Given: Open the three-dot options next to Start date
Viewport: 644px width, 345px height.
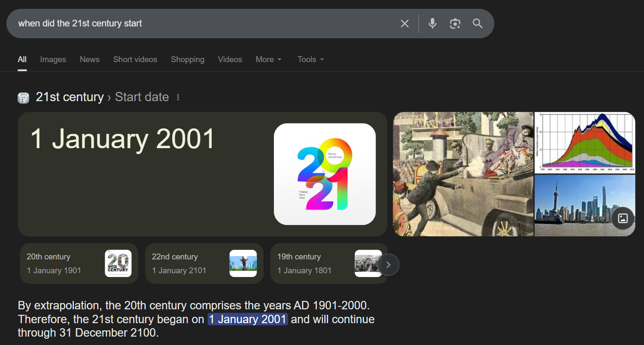Looking at the screenshot, I should pyautogui.click(x=178, y=97).
